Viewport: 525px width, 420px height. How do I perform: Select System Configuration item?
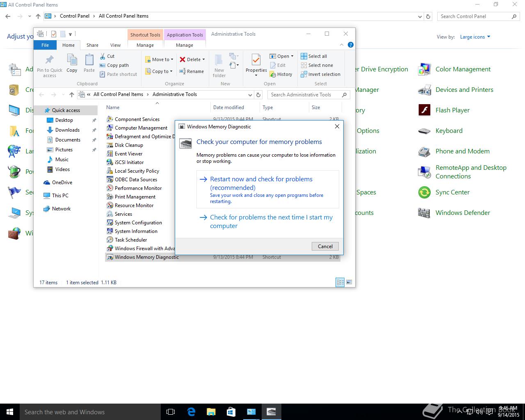click(x=138, y=223)
